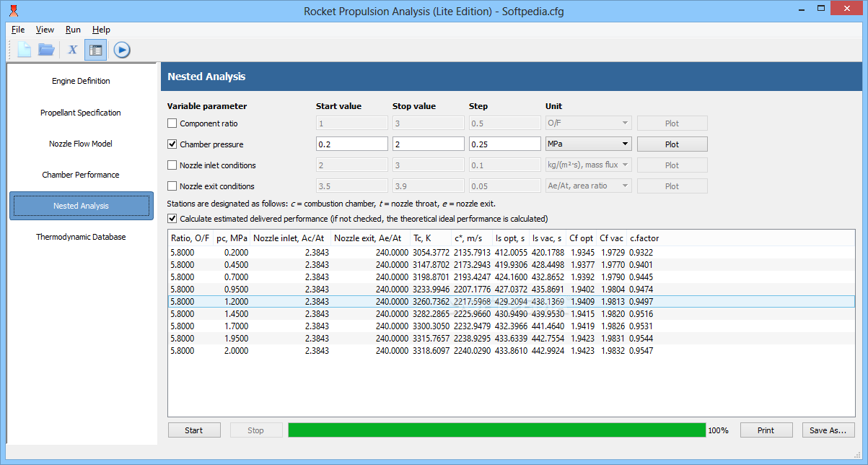This screenshot has width=868, height=465.
Task: Uncheck the Chamber pressure checkbox
Action: [172, 144]
